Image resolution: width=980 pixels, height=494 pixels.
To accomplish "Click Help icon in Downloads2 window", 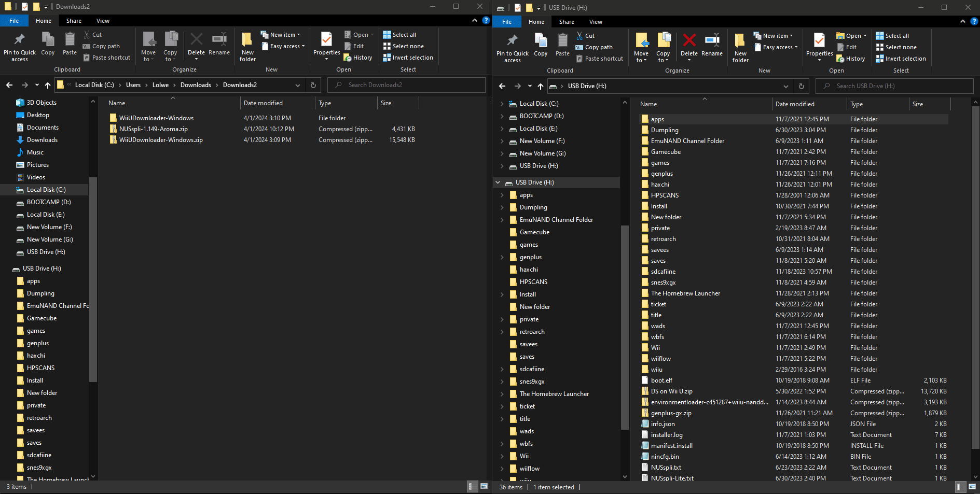I will tap(486, 20).
